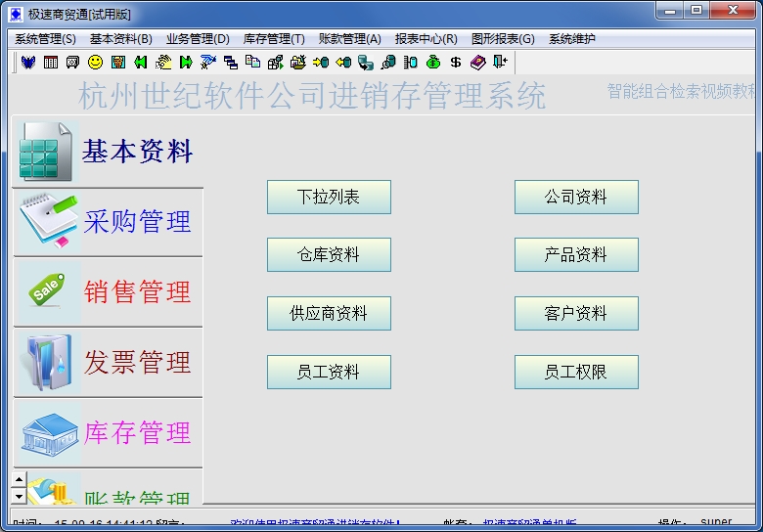Click the yellow arrow into cylinder icon
Viewport: 763px width, 532px height.
tap(321, 62)
